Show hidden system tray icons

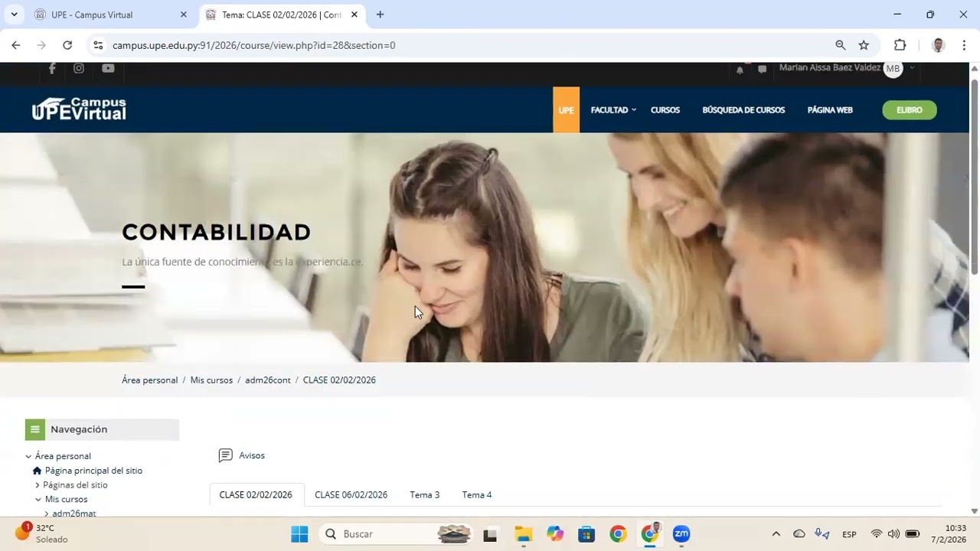click(776, 534)
